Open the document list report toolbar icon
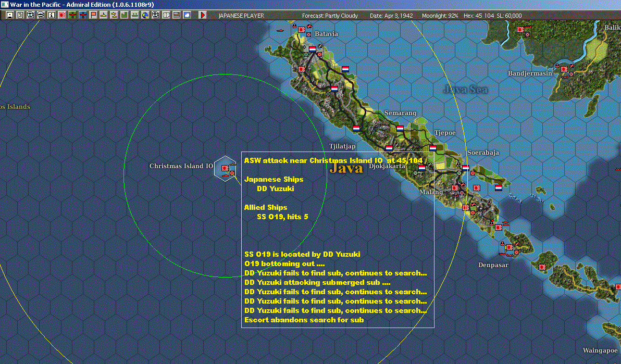Viewport: 621px width, 364px height. click(20, 15)
